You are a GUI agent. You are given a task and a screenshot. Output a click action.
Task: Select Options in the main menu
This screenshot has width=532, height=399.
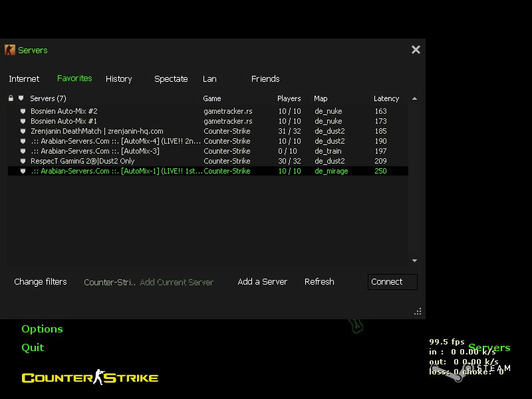(x=42, y=329)
